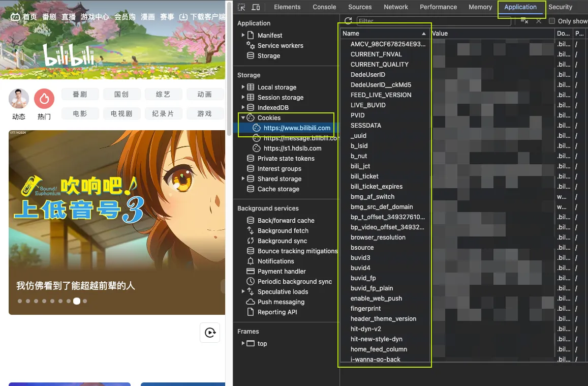This screenshot has width=588, height=386.
Task: Open the Elements tab
Action: (x=287, y=7)
